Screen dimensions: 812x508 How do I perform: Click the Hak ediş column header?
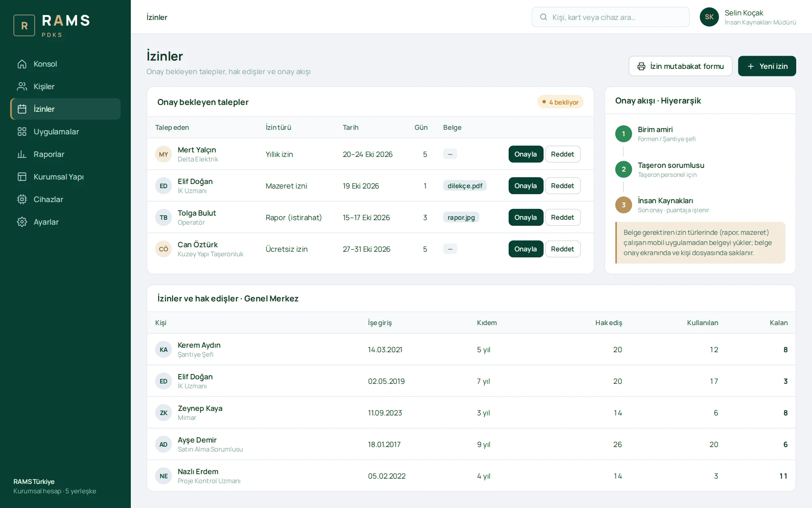click(609, 323)
